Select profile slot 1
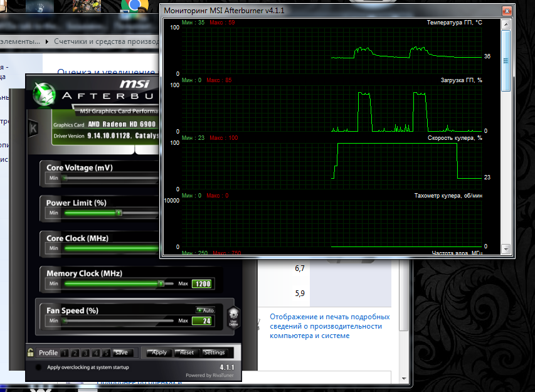Viewport: 535px width, 392px height. (x=65, y=352)
